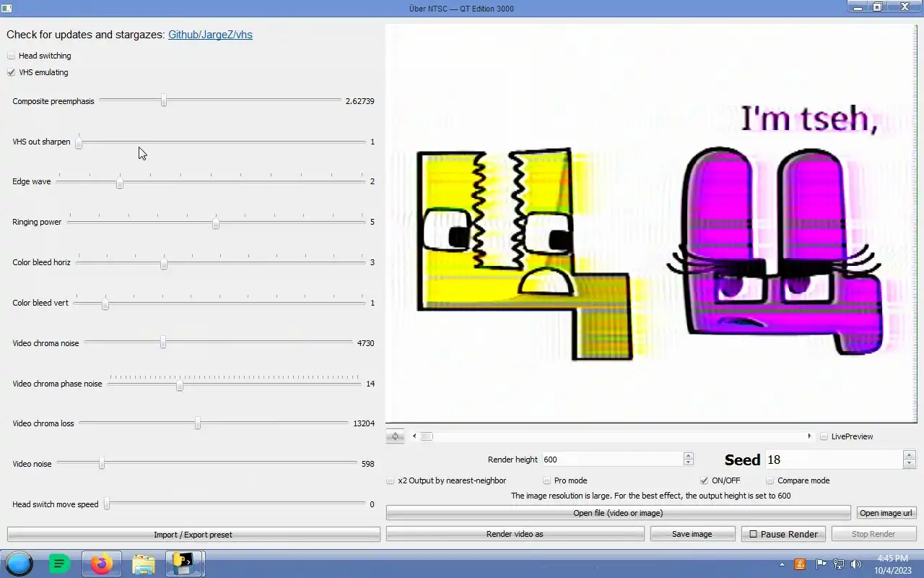Click the rendered preview image
The image size is (924, 578).
click(x=650, y=223)
